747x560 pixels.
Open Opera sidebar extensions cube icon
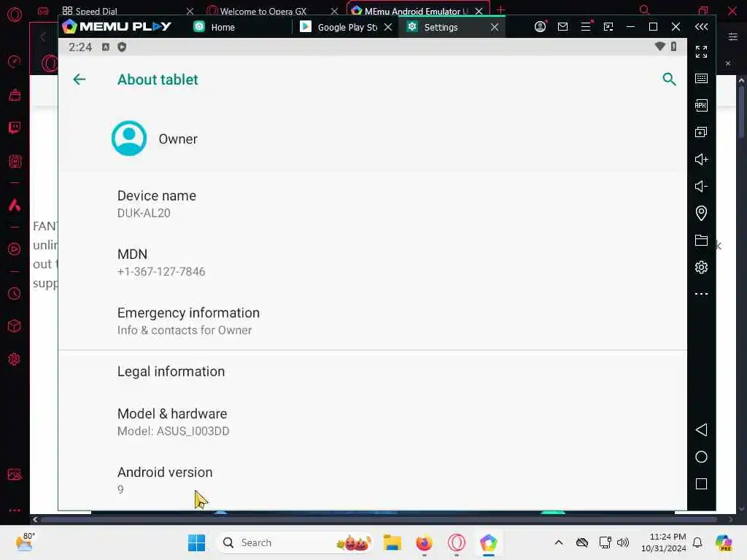(15, 326)
